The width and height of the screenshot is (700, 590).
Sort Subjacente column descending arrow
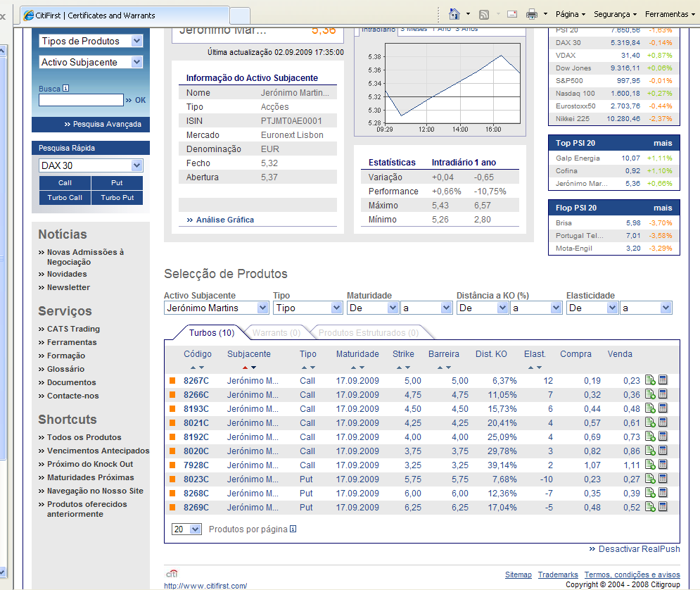pos(253,368)
